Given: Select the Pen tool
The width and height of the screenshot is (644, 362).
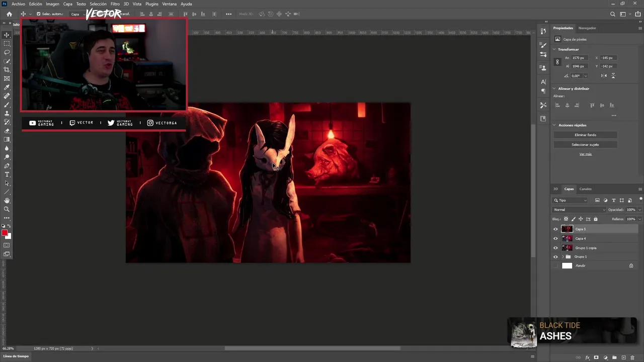Looking at the screenshot, I should [7, 165].
